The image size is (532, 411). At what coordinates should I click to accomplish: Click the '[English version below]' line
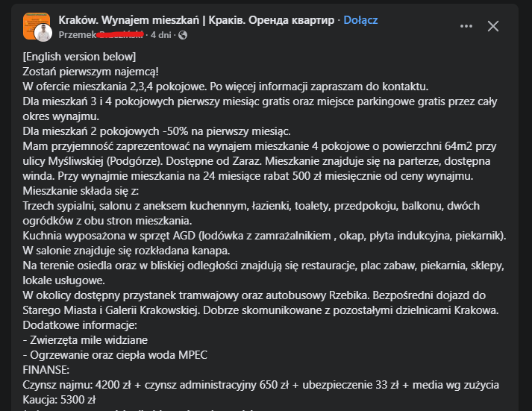(x=79, y=57)
